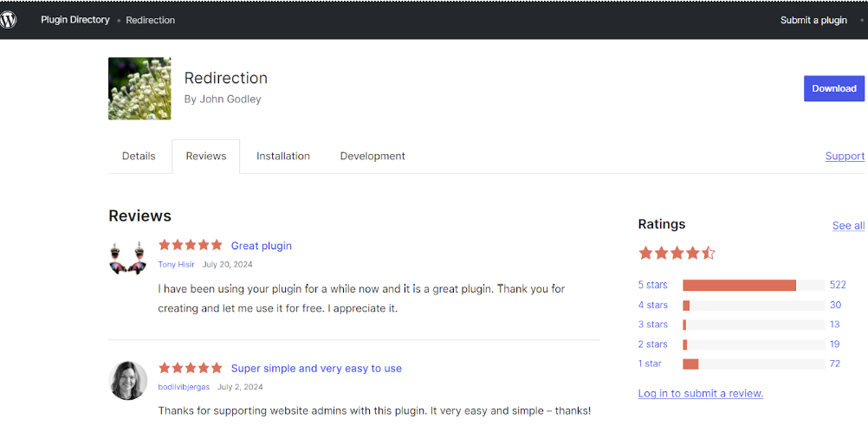Click the 72 one-star count

click(x=835, y=364)
